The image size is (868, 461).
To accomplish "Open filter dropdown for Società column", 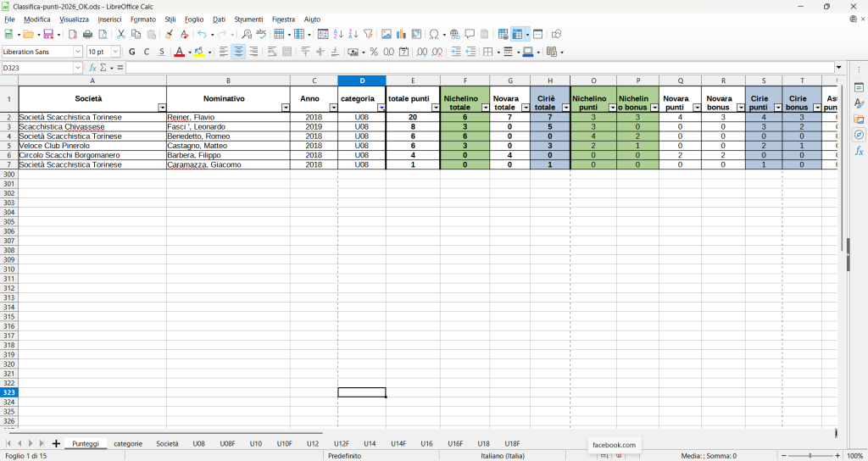I will (162, 108).
